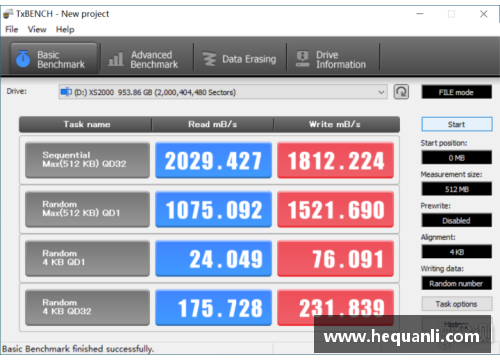Open the View menu
The height and width of the screenshot is (362, 500).
pyautogui.click(x=37, y=30)
